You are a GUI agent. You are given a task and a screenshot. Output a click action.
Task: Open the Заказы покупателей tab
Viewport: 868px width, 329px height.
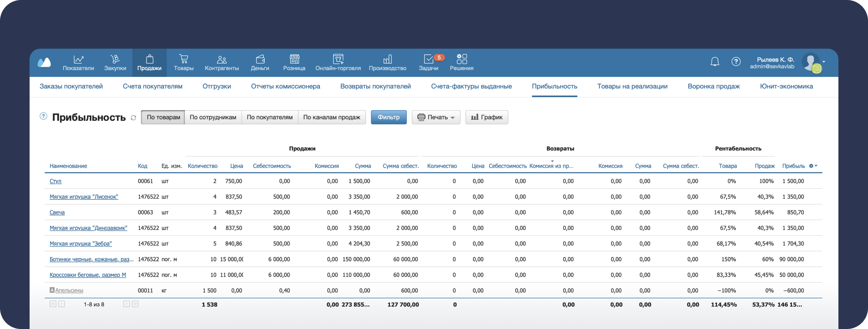pyautogui.click(x=71, y=86)
